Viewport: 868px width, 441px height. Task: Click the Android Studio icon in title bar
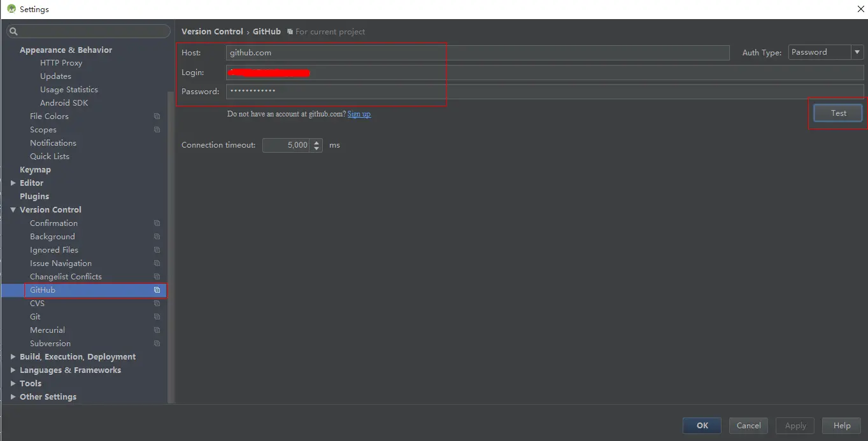(11, 9)
